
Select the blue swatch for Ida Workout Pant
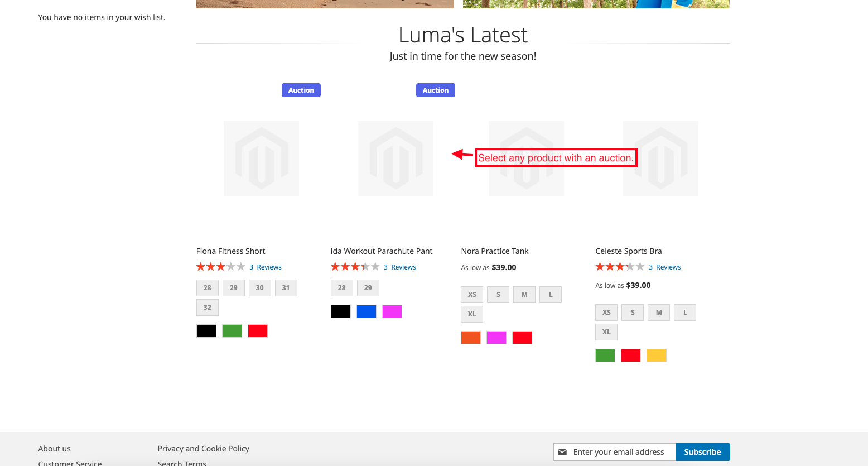point(366,311)
